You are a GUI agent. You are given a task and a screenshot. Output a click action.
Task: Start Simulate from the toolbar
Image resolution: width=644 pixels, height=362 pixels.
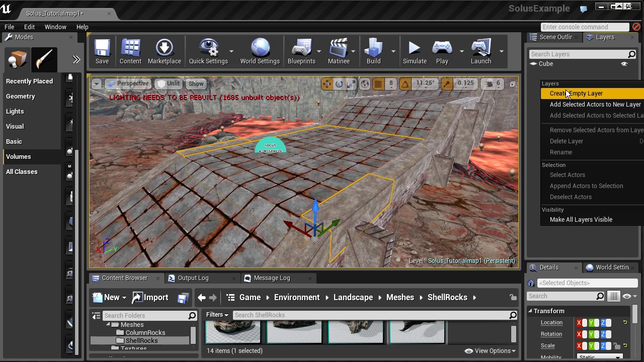(415, 52)
